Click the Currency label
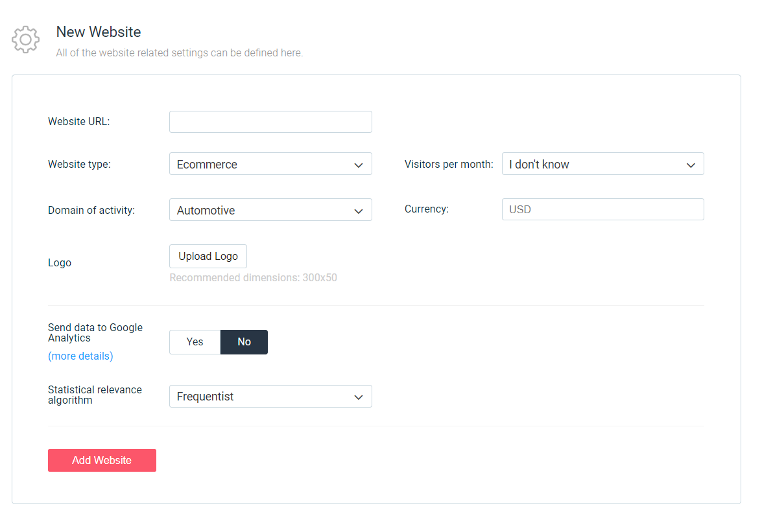The width and height of the screenshot is (762, 532). point(426,209)
